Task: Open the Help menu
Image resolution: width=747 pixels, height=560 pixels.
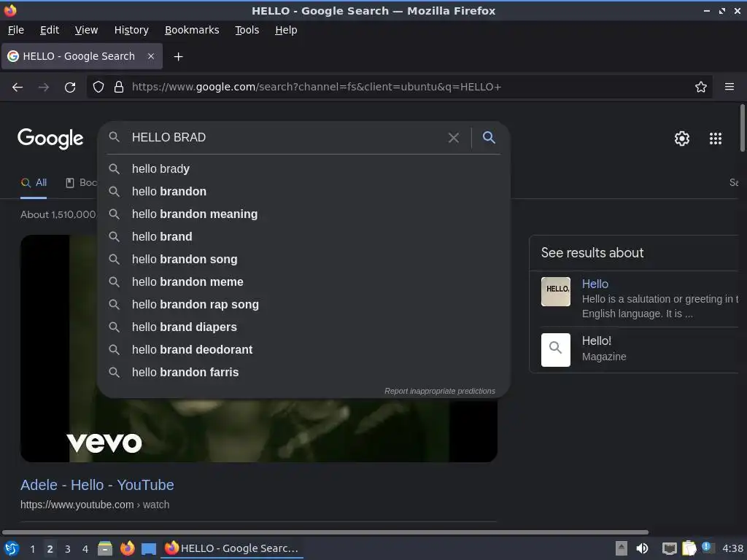Action: 286,30
